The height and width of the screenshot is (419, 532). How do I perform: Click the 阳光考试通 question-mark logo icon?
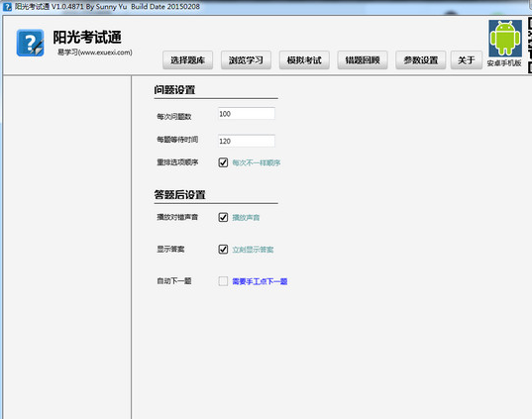click(30, 43)
